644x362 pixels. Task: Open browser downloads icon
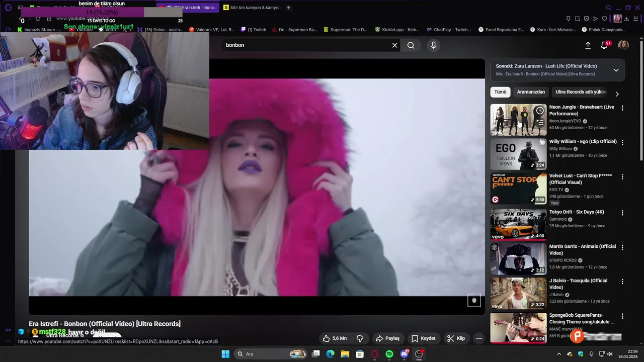pyautogui.click(x=626, y=19)
